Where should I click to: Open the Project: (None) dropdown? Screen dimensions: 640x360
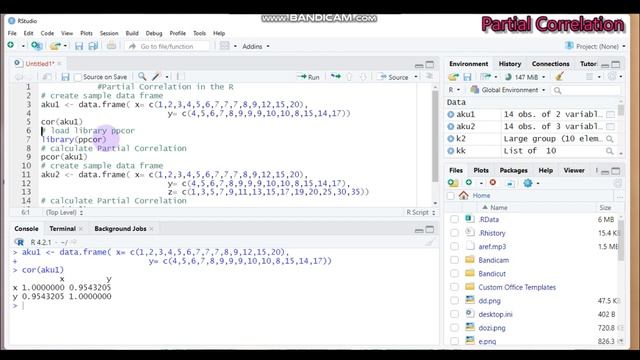[x=596, y=47]
